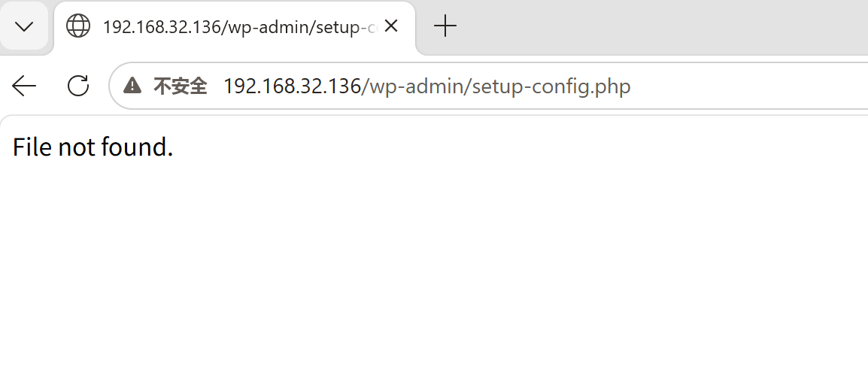Click the slash before wp-admin in URL
Screen dimensions: 868x382
365,86
